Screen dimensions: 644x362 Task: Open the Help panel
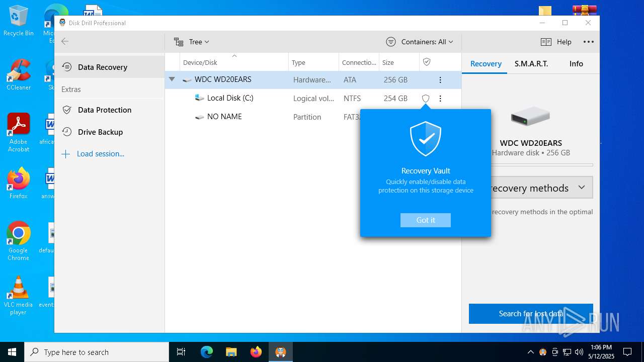[x=556, y=42]
